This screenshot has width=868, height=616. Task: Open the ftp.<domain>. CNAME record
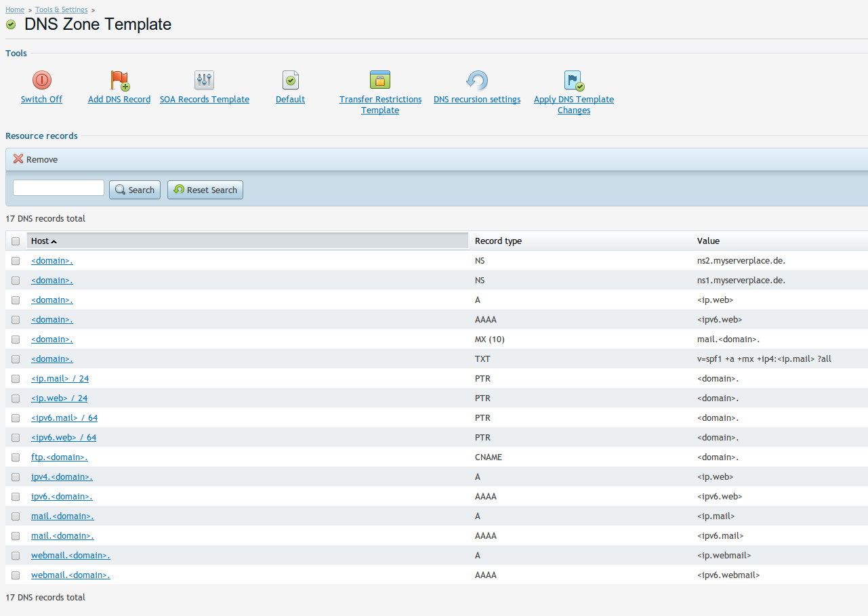(60, 457)
